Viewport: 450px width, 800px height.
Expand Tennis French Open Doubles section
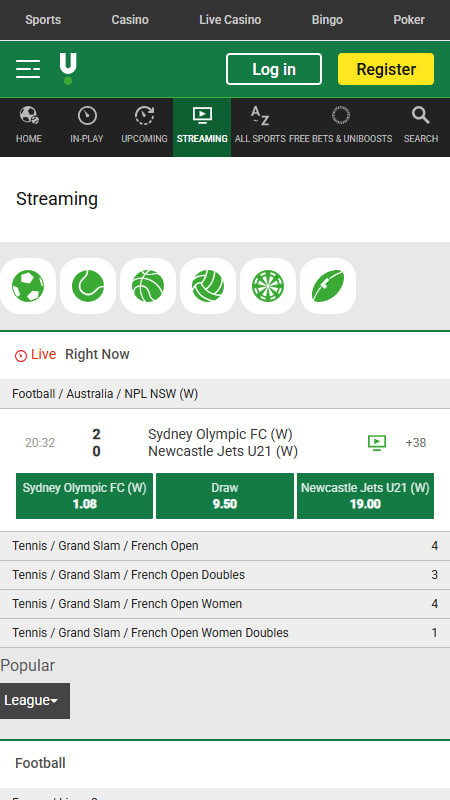[225, 574]
